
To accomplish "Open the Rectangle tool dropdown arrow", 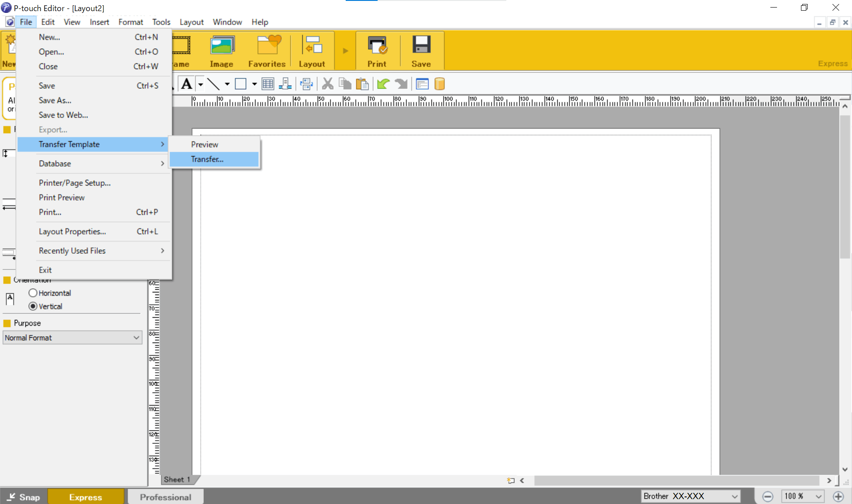I will click(254, 84).
